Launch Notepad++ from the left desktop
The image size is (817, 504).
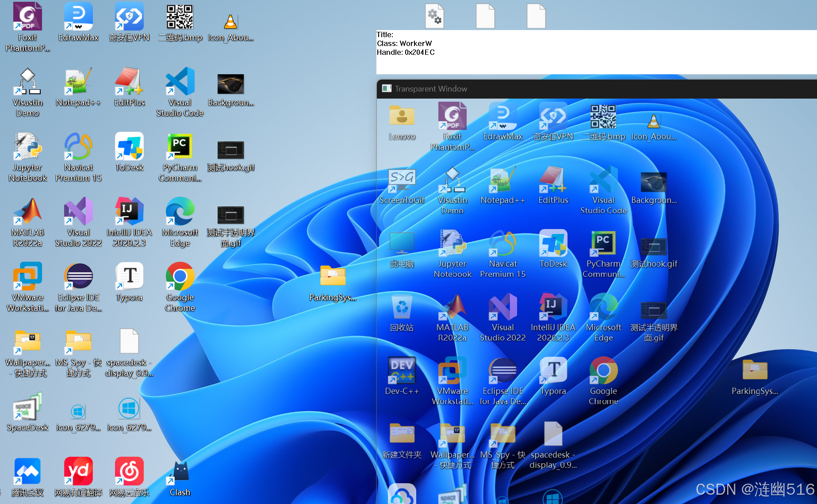coord(78,87)
